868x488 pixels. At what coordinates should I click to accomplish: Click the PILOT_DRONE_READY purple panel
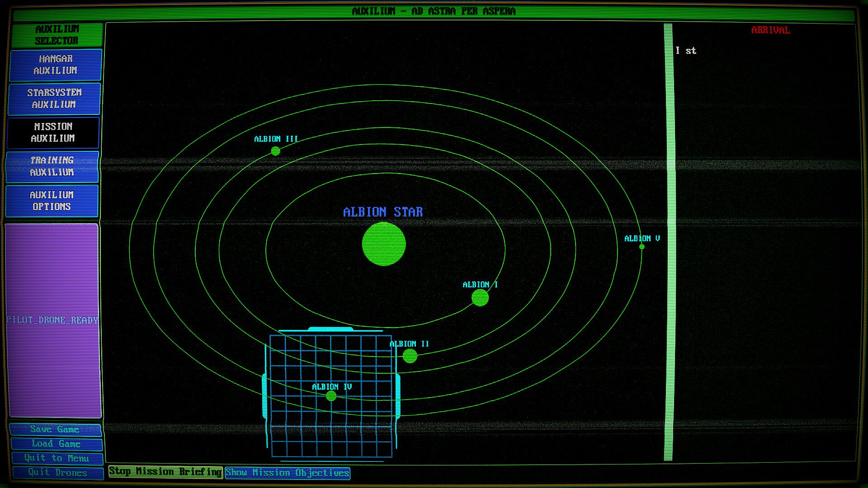53,320
